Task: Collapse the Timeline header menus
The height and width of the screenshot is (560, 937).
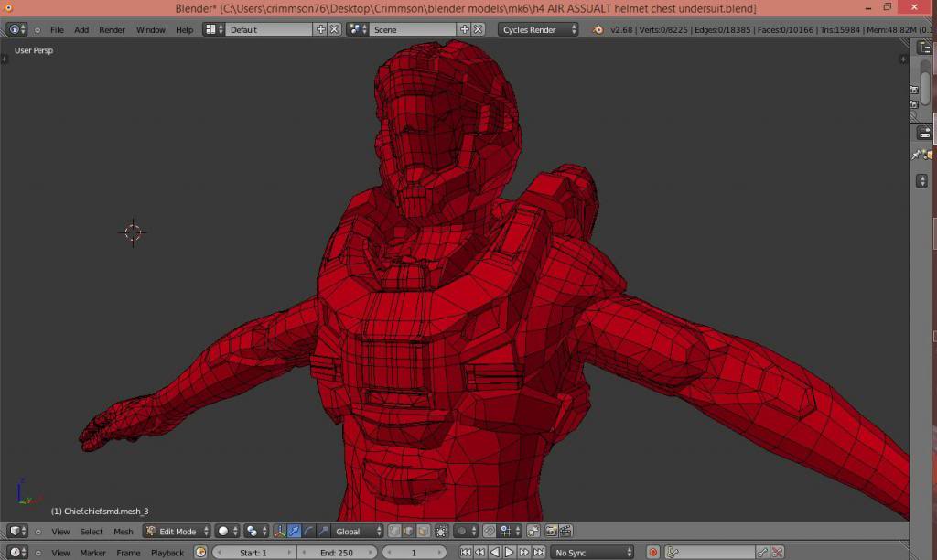Action: 38,553
